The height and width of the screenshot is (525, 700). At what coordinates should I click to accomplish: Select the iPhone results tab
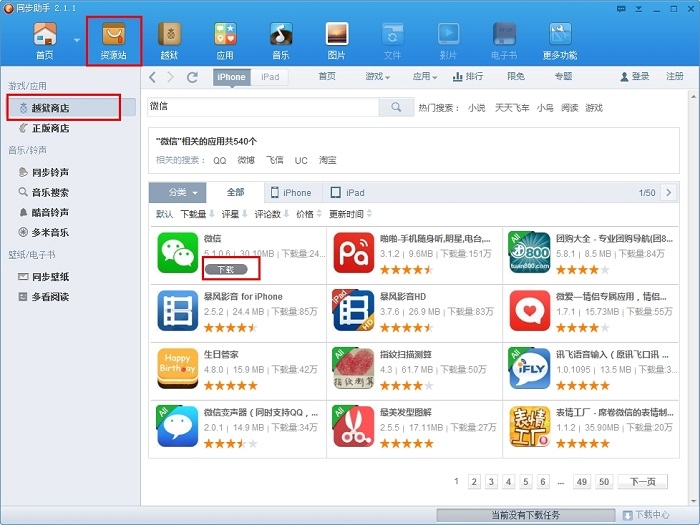point(292,192)
